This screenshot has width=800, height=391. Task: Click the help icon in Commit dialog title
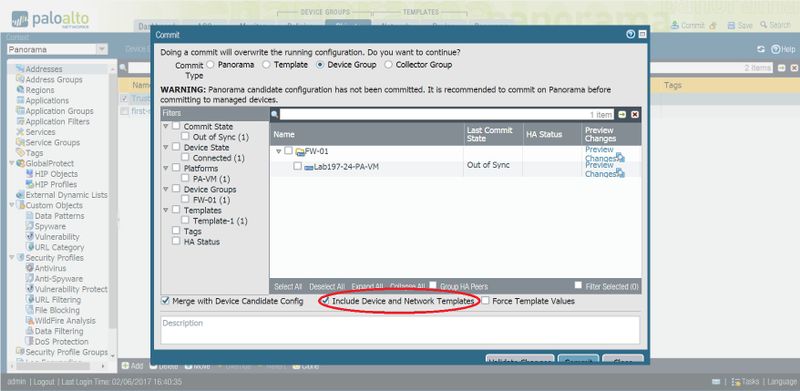[x=631, y=35]
